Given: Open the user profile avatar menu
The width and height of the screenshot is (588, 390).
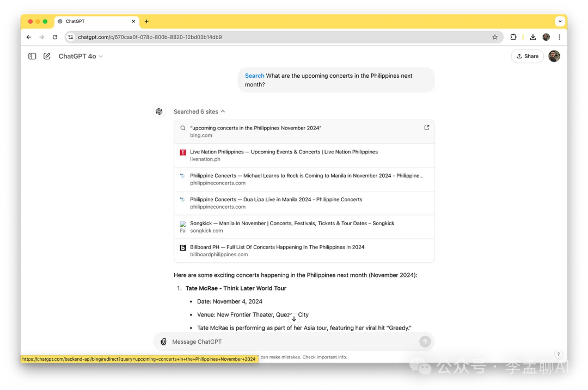Looking at the screenshot, I should [x=554, y=56].
